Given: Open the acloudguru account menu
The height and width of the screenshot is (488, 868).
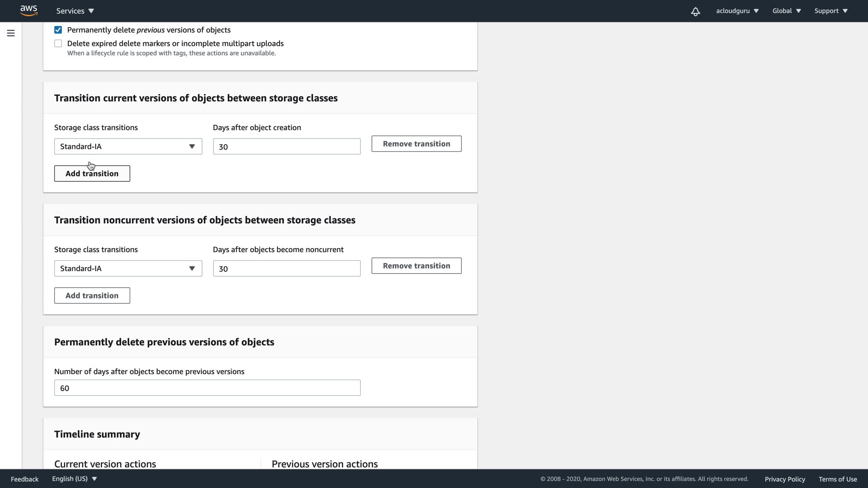Looking at the screenshot, I should [737, 11].
